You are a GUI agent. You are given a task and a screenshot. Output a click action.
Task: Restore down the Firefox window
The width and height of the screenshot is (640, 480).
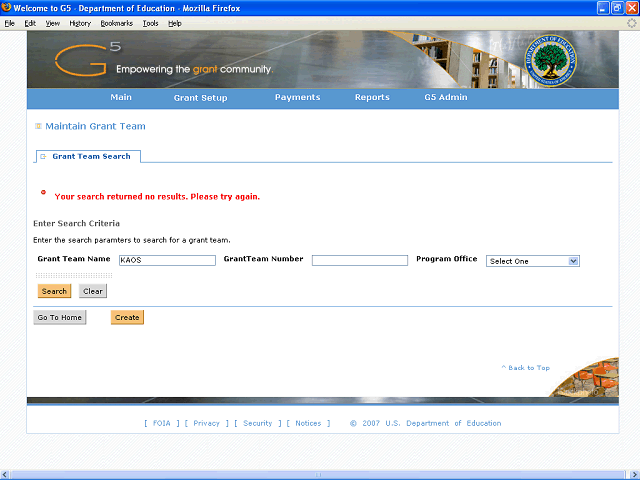click(x=618, y=8)
